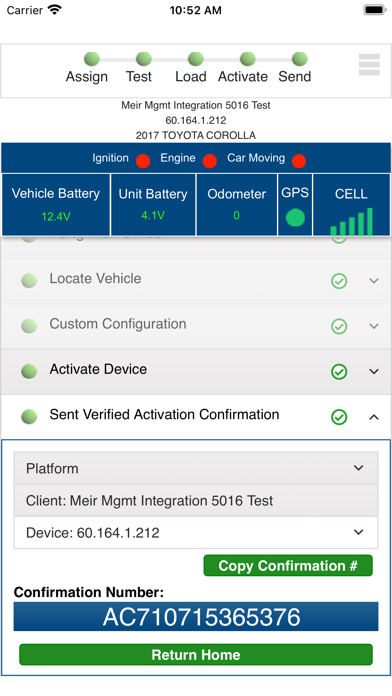392x696 pixels.
Task: Tap the Locate Vehicle row title
Action: [95, 278]
